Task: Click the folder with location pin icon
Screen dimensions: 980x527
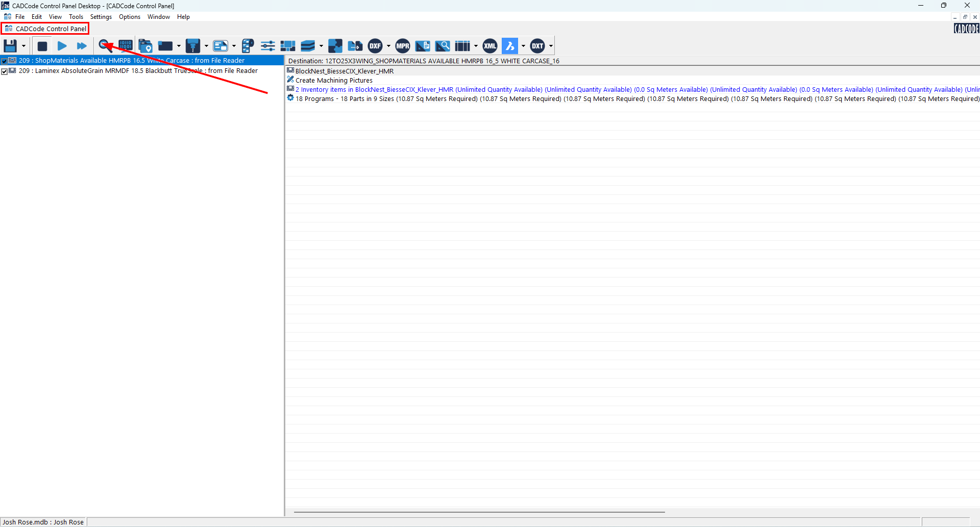Action: tap(145, 46)
